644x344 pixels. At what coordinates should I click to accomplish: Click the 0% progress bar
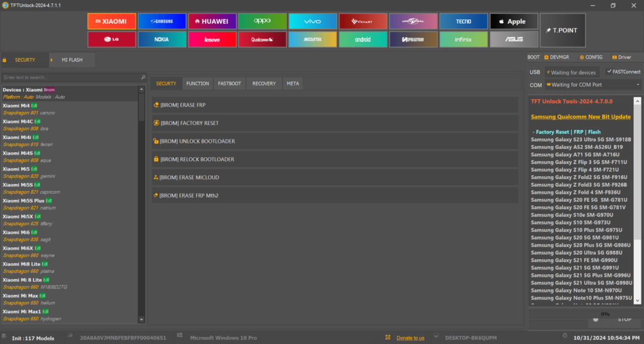click(584, 314)
